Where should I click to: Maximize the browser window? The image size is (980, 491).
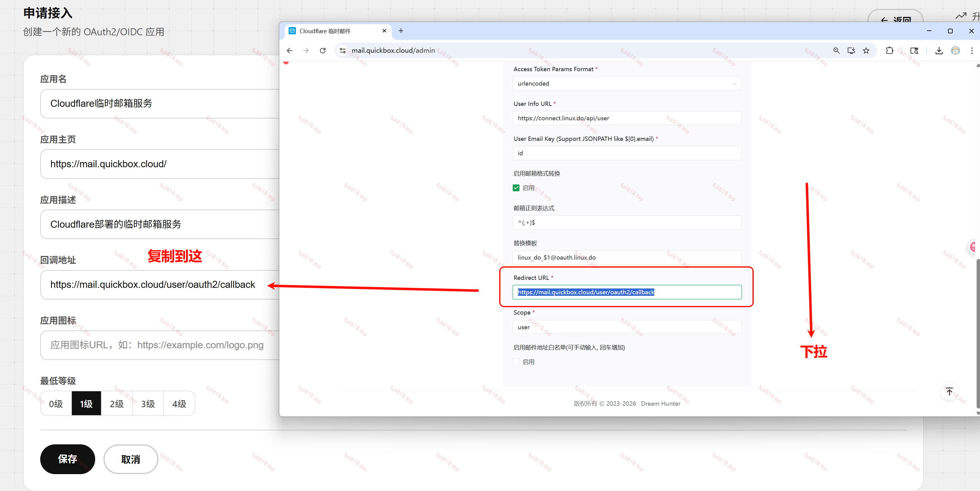pos(950,31)
